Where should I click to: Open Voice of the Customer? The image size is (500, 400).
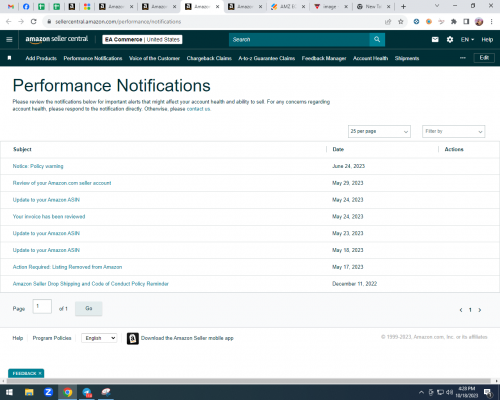coord(154,58)
